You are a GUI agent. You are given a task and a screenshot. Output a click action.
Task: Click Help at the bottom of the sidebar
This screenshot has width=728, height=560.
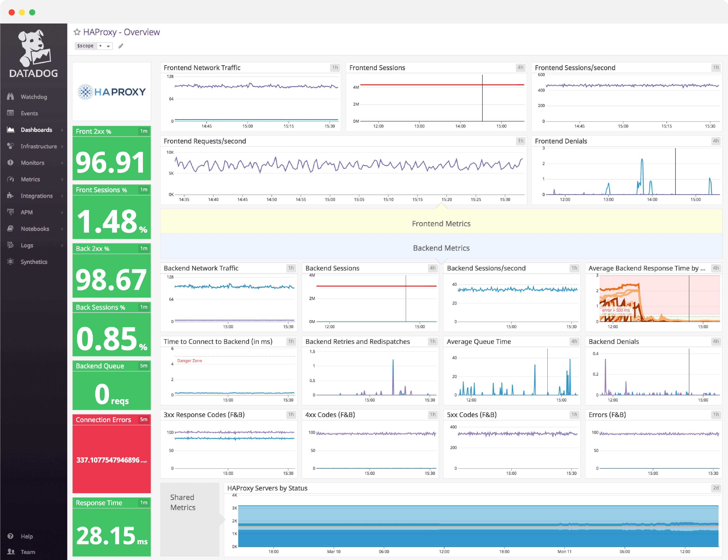(x=26, y=536)
